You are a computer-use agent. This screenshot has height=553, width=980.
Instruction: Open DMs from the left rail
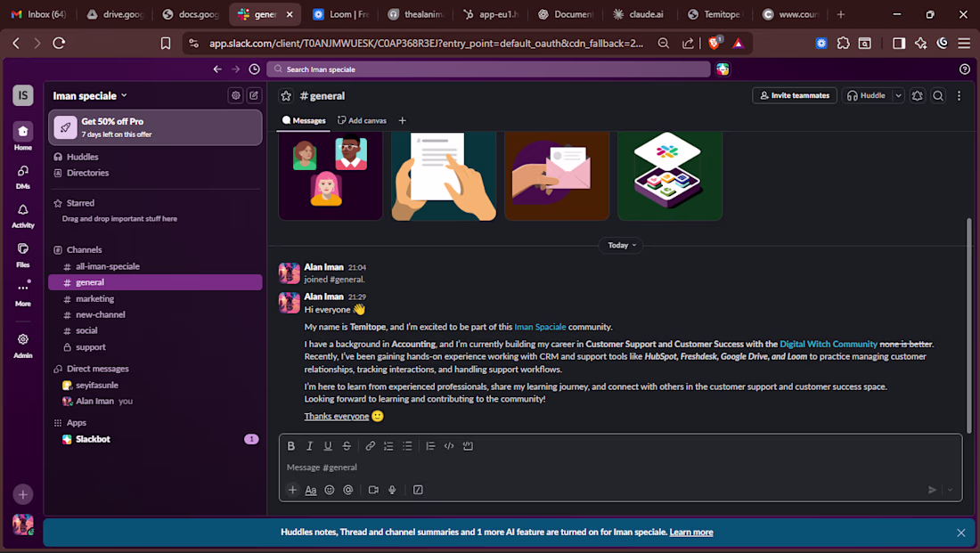click(23, 176)
